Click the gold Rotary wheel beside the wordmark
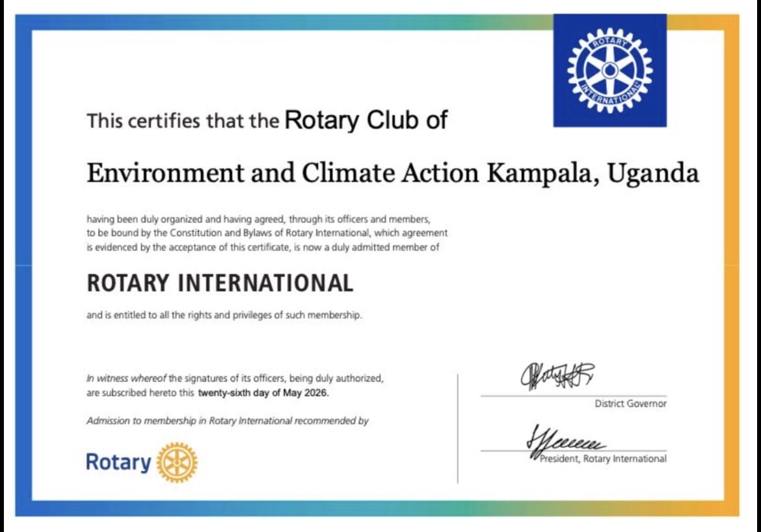 click(x=177, y=462)
